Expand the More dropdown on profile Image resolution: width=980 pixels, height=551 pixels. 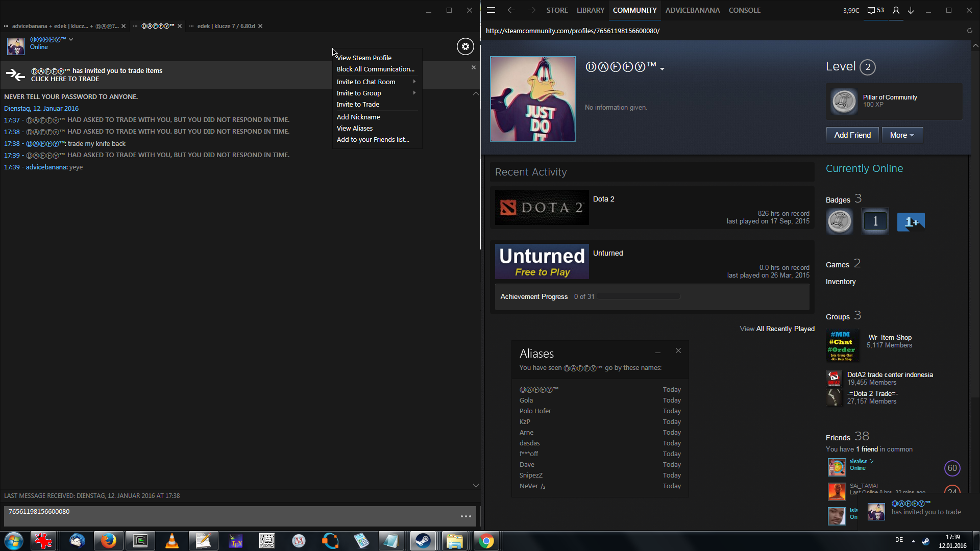click(x=902, y=135)
